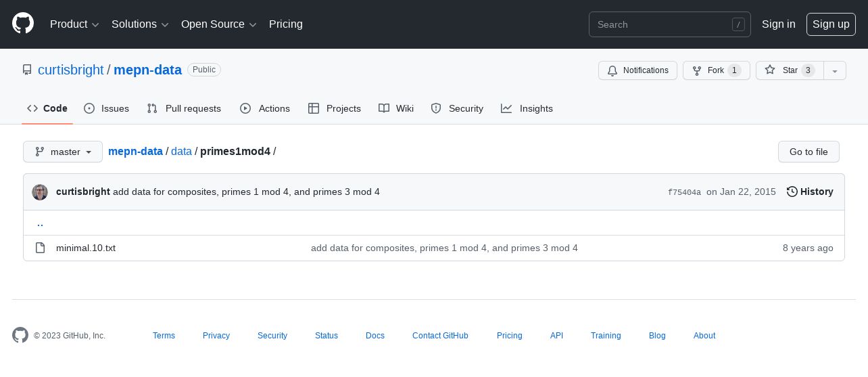Navigate to mepn-data in breadcrumb
The image size is (868, 377).
135,151
